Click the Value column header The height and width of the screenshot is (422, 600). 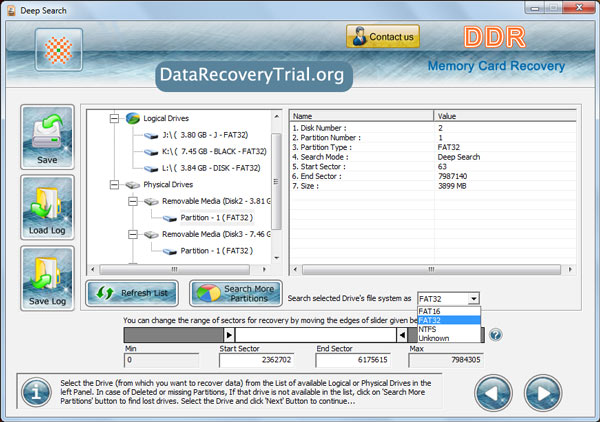(x=505, y=116)
